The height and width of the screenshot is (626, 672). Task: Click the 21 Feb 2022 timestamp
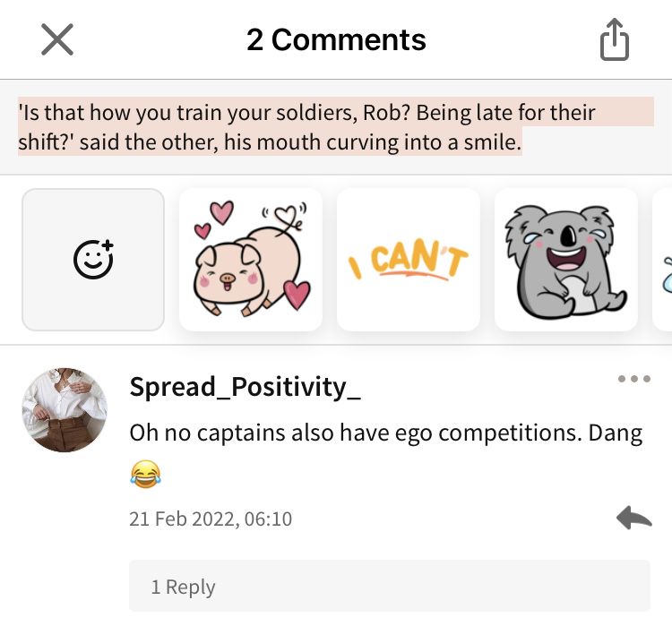211,519
